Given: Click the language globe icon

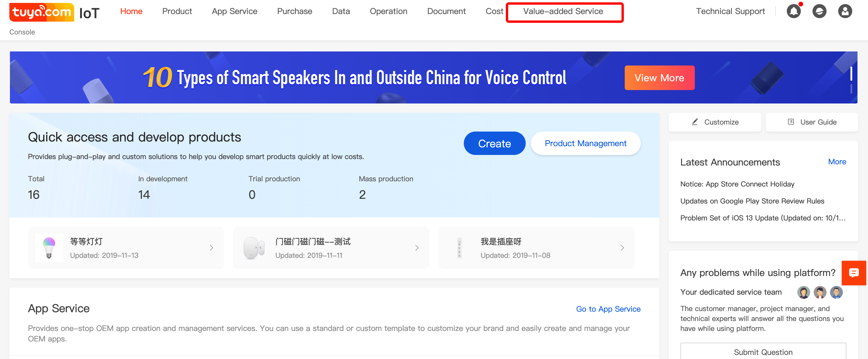Looking at the screenshot, I should point(819,11).
